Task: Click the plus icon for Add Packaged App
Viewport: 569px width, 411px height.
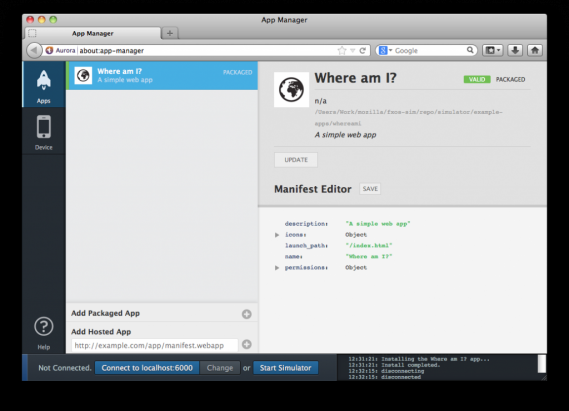Action: click(x=247, y=314)
